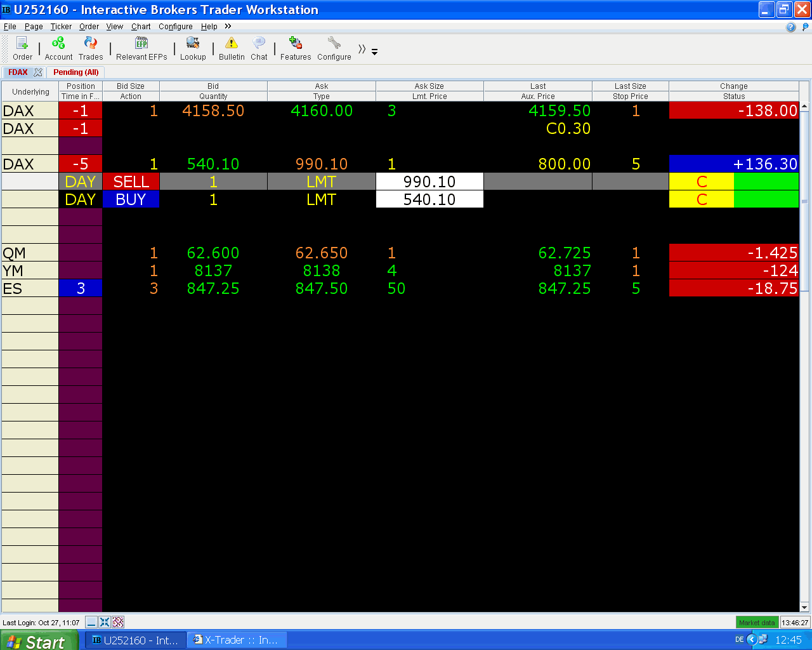This screenshot has width=812, height=650.
Task: Open the Chat tool
Action: [x=259, y=49]
